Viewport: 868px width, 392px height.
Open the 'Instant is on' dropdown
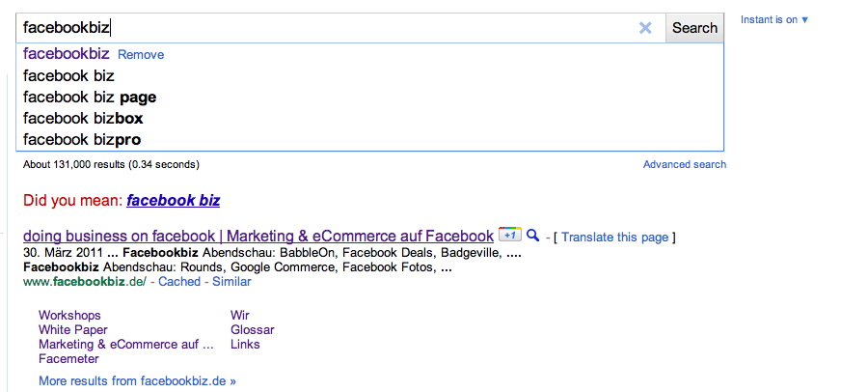[x=774, y=19]
